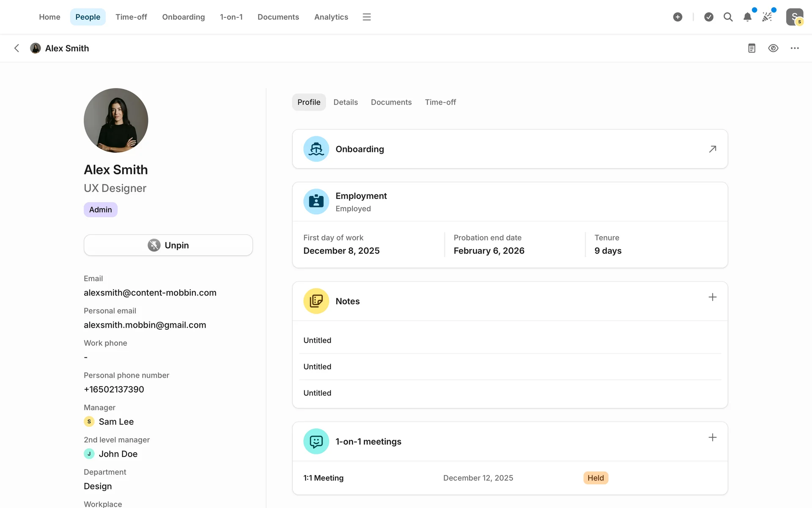Screen dimensions: 812x508
Task: Add a new note with plus
Action: pos(712,297)
